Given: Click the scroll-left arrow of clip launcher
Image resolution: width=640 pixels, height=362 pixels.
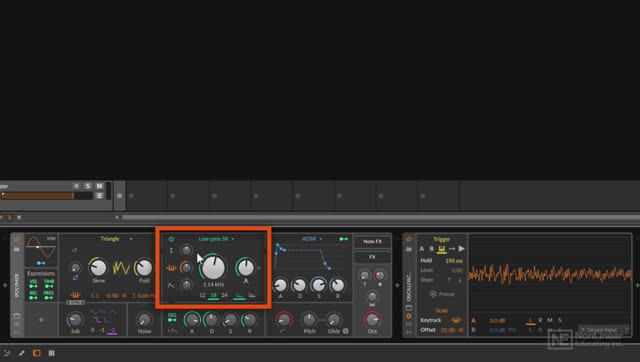Looking at the screenshot, I should coord(117,218).
